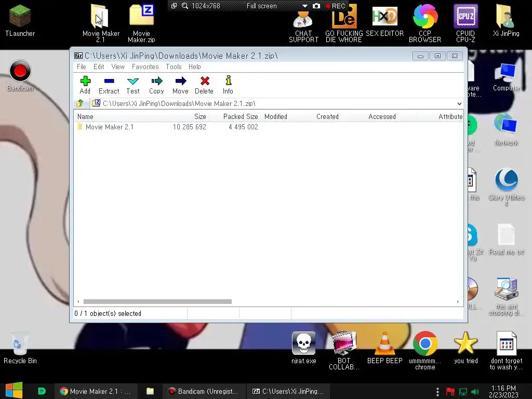This screenshot has height=399, width=532.
Task: Select Movie Maker.zip desktop archive
Action: (141, 23)
